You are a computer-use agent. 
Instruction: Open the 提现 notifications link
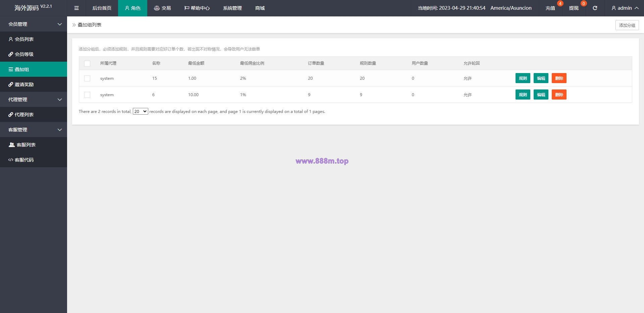tap(574, 8)
